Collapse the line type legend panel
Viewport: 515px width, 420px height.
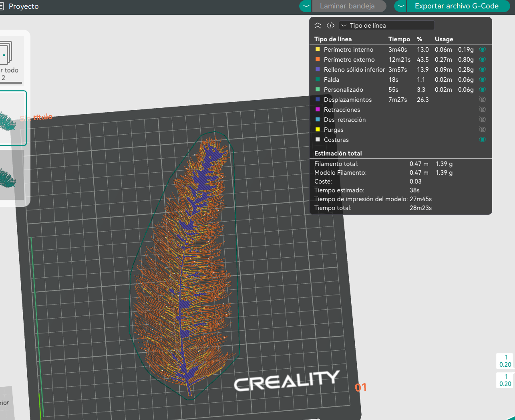pos(318,26)
